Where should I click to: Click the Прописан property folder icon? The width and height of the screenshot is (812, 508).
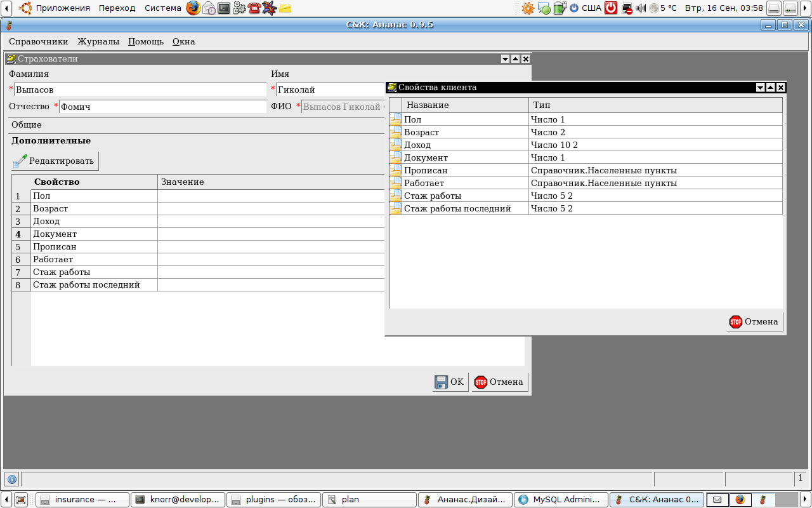coord(396,170)
